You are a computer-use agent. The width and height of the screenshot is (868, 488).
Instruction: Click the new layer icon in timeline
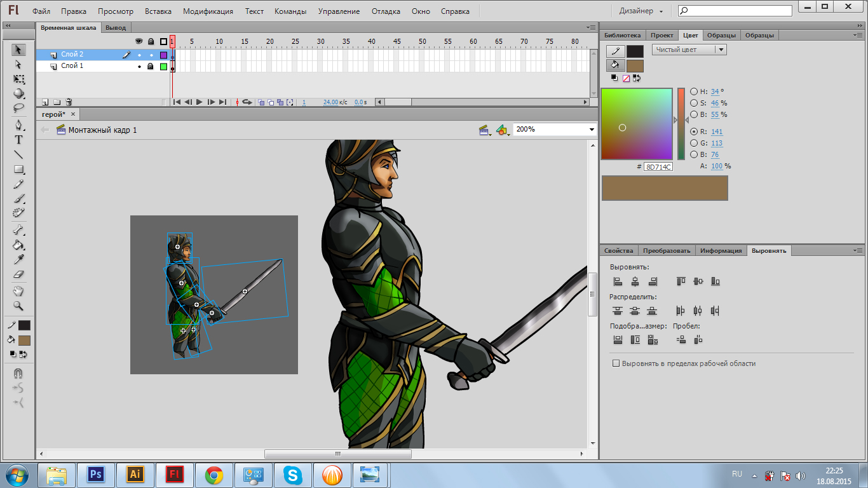[45, 102]
